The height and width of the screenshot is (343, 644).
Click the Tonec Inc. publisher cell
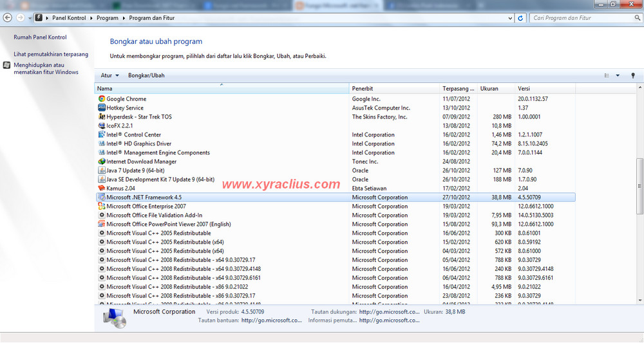pyautogui.click(x=365, y=162)
